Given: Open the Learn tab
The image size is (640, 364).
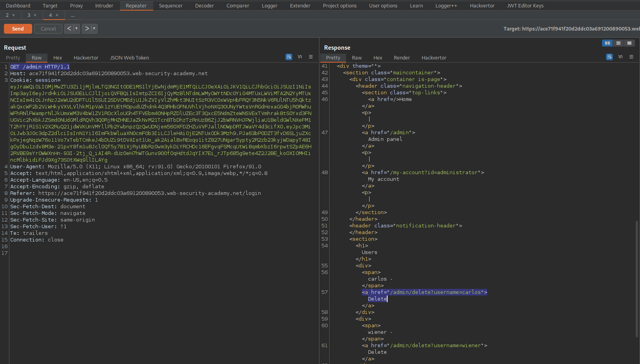Looking at the screenshot, I should [416, 5].
